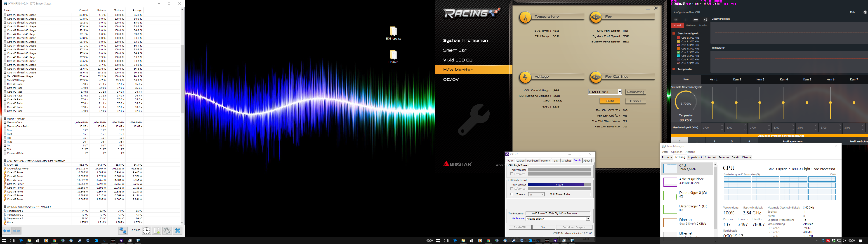Click Ryzen Master collapse chevron arrow
Image resolution: width=868 pixels, height=244 pixels.
(x=676, y=20)
